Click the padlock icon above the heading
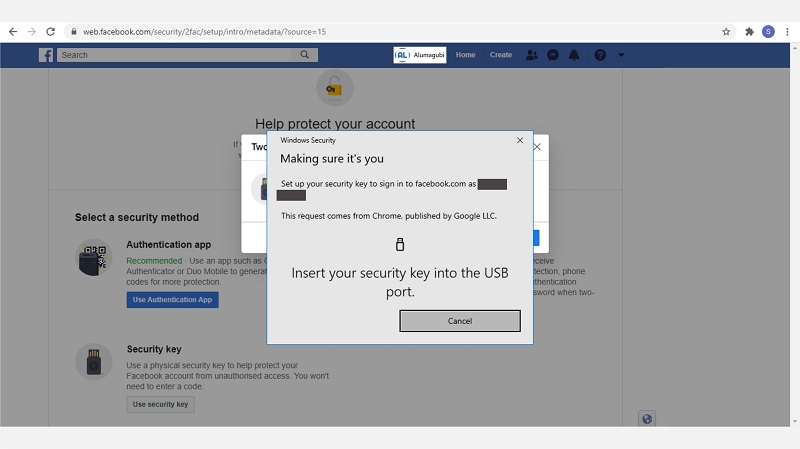The width and height of the screenshot is (800, 449). [x=335, y=88]
